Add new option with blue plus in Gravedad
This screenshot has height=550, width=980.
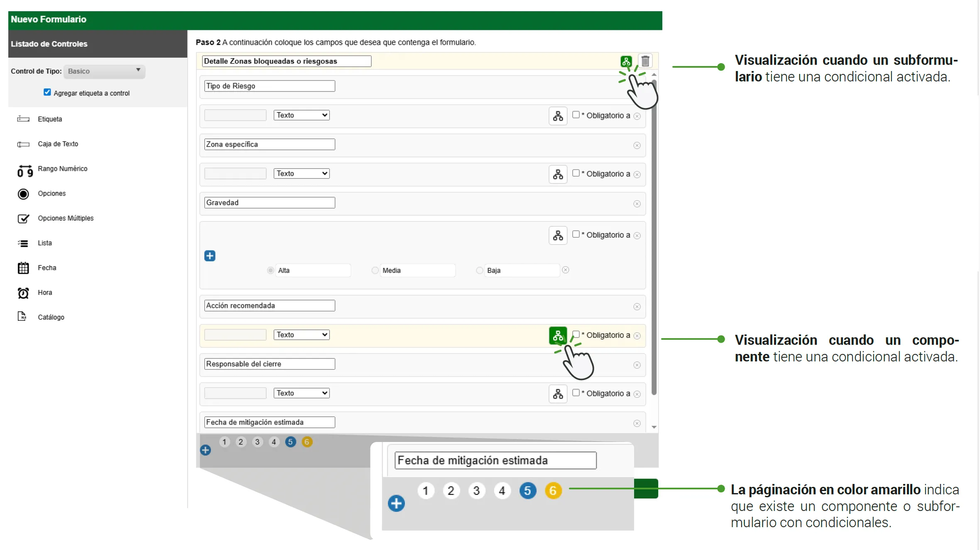210,256
